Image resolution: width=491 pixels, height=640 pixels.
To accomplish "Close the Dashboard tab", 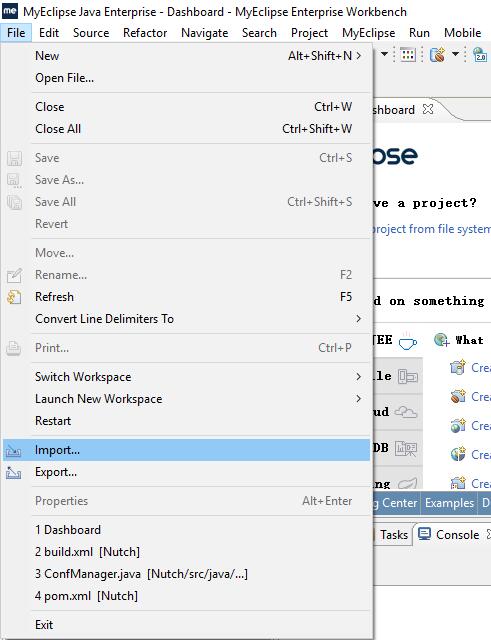I will (428, 109).
